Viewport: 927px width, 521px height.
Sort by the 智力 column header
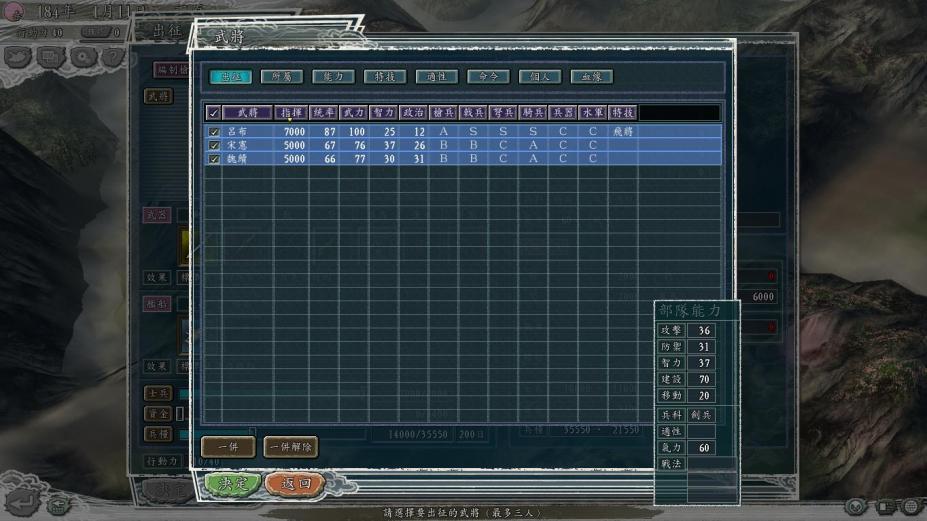coord(383,112)
